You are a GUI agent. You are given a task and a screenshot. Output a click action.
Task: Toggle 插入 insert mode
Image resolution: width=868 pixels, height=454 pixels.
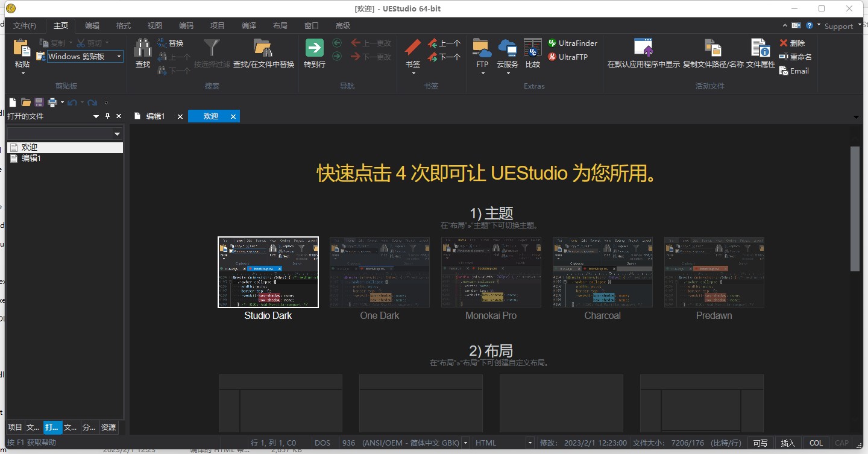pyautogui.click(x=788, y=443)
